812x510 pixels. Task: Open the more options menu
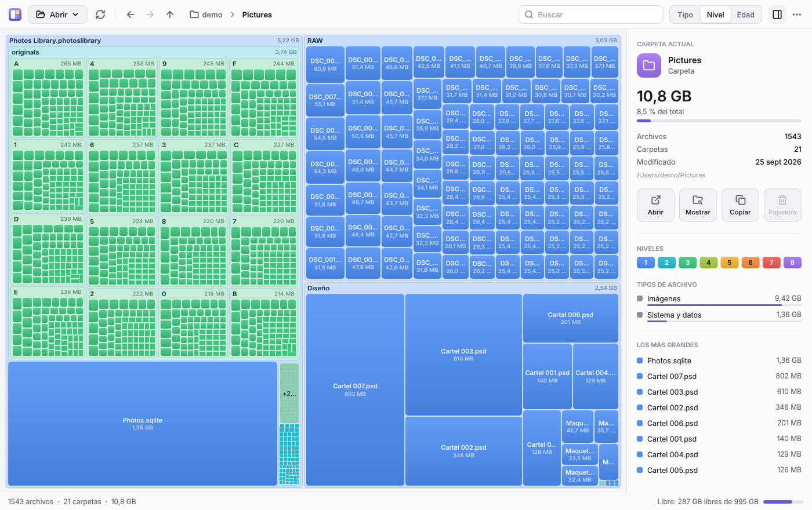pyautogui.click(x=797, y=14)
